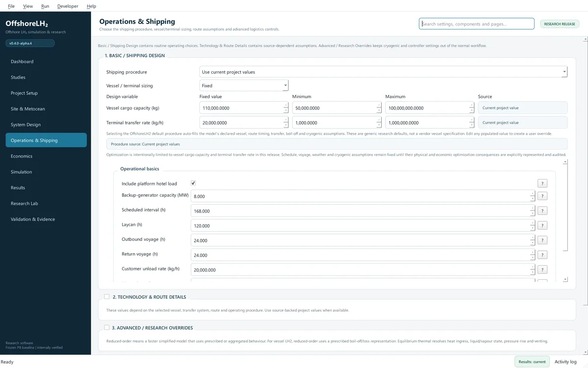This screenshot has width=588, height=368.
Task: Switch to Site & Metocean page
Action: click(46, 108)
